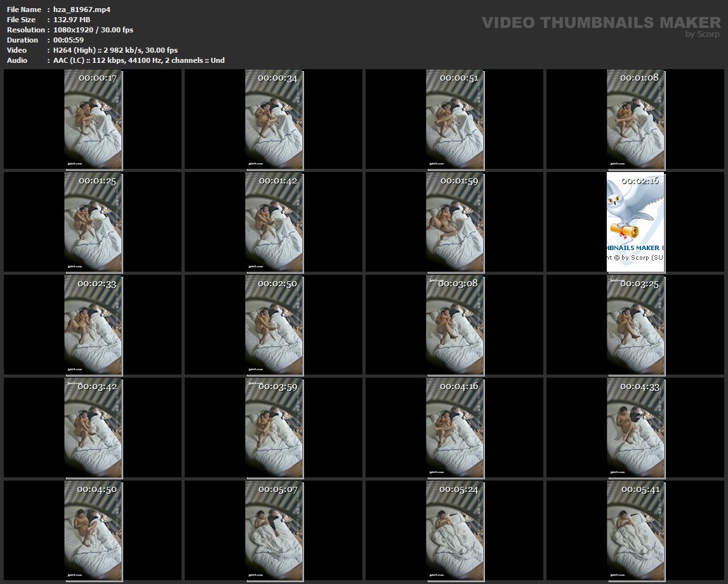728x584 pixels.
Task: Click the frame at 00:01:42
Action: tap(274, 222)
